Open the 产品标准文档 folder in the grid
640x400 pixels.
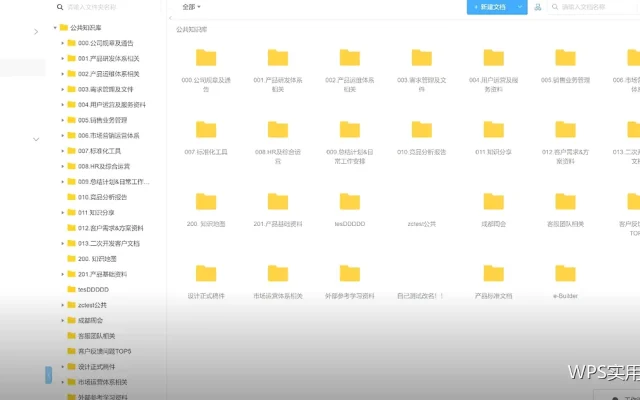point(493,273)
